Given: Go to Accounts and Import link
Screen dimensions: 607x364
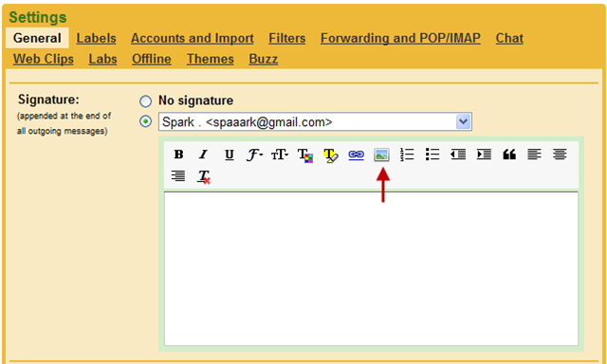Looking at the screenshot, I should click(193, 38).
